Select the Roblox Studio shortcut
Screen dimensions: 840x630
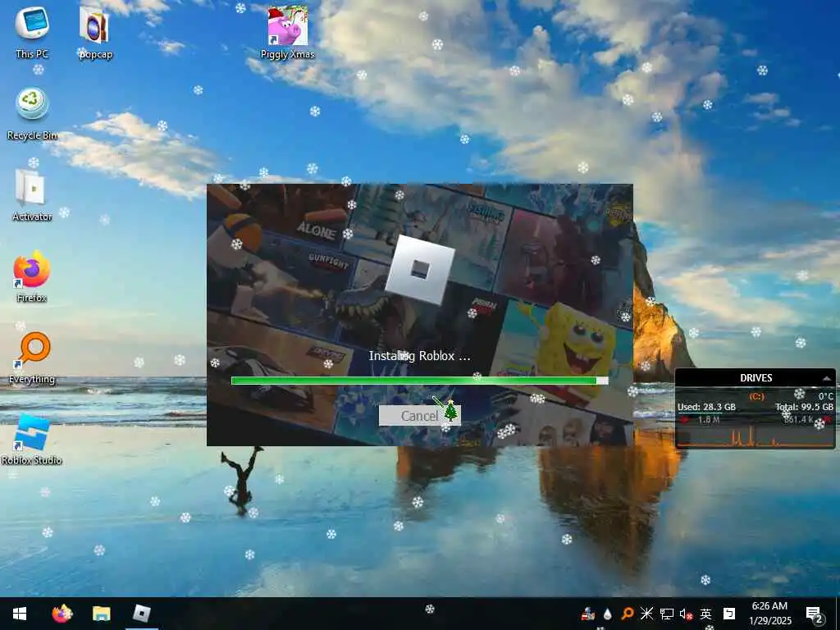[x=32, y=440]
